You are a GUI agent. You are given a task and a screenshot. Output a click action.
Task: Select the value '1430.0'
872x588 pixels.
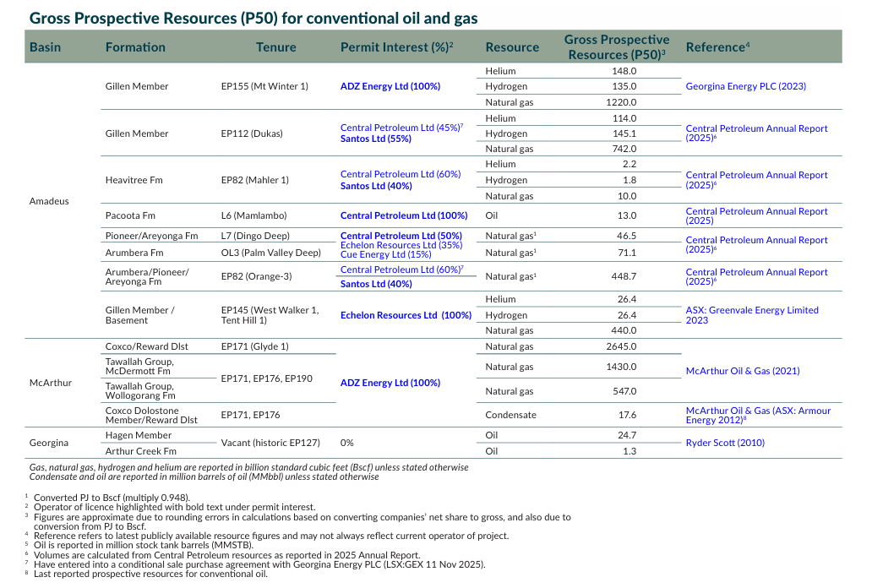[x=621, y=367]
